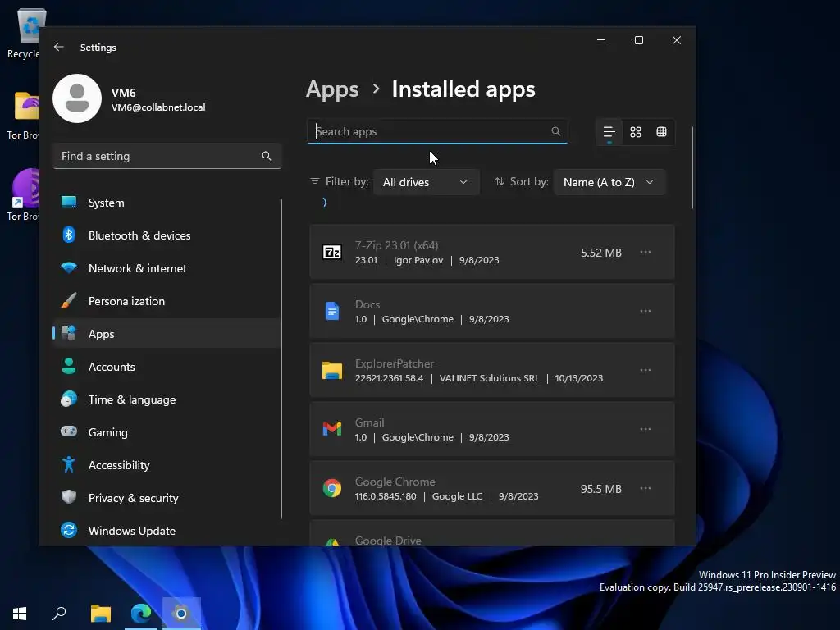This screenshot has width=840, height=630.
Task: Click the Find a setting field
Action: point(167,156)
